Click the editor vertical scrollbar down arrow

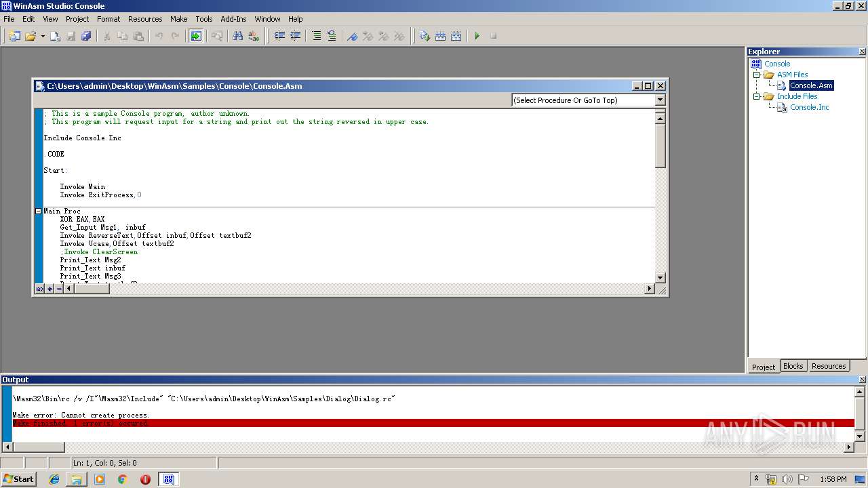[660, 278]
